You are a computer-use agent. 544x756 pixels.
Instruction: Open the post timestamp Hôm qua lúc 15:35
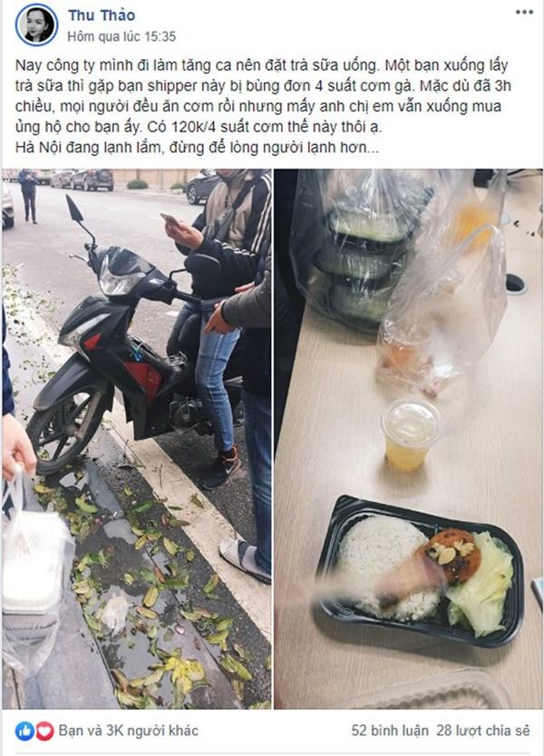[121, 36]
